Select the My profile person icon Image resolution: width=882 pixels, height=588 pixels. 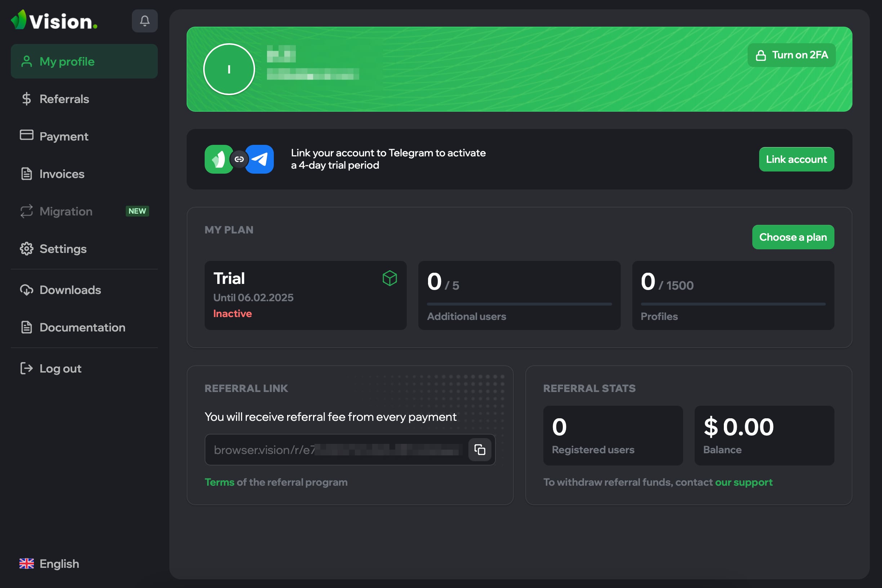[27, 61]
